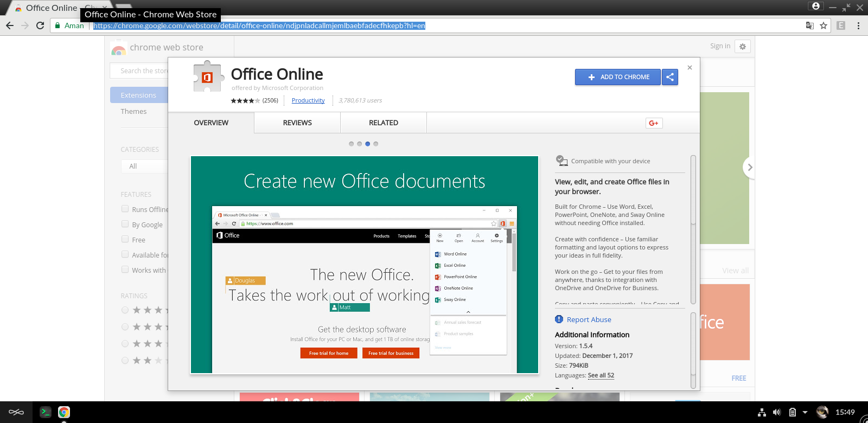Open the web store settings gear
This screenshot has width=868, height=423.
point(743,47)
